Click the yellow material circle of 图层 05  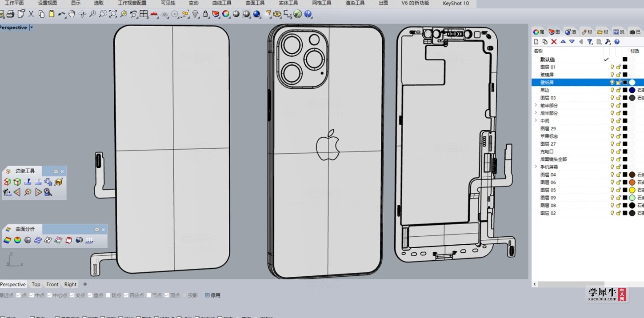[632, 190]
